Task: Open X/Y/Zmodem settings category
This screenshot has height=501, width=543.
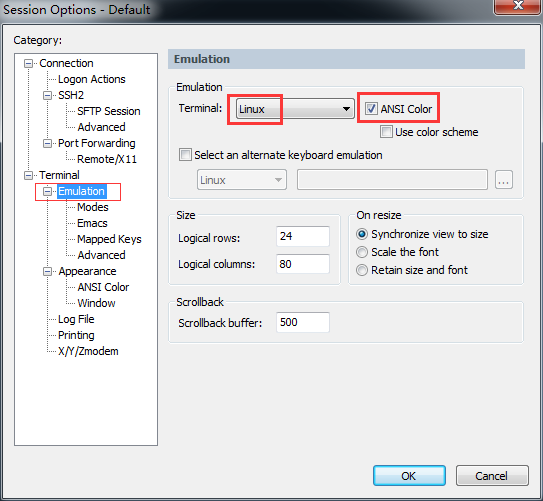Action: [x=88, y=351]
